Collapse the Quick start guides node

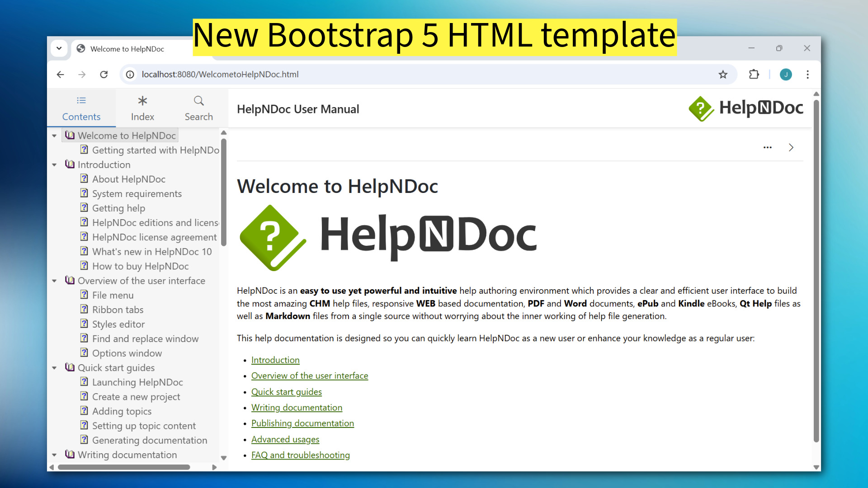pyautogui.click(x=54, y=368)
